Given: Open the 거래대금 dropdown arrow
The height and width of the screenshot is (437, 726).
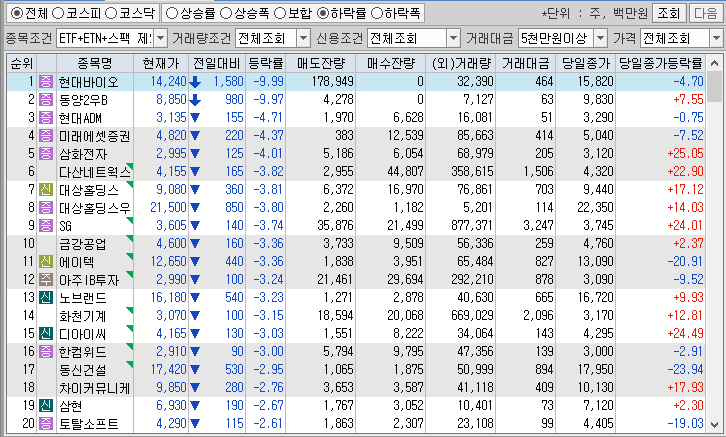Looking at the screenshot, I should (x=600, y=38).
